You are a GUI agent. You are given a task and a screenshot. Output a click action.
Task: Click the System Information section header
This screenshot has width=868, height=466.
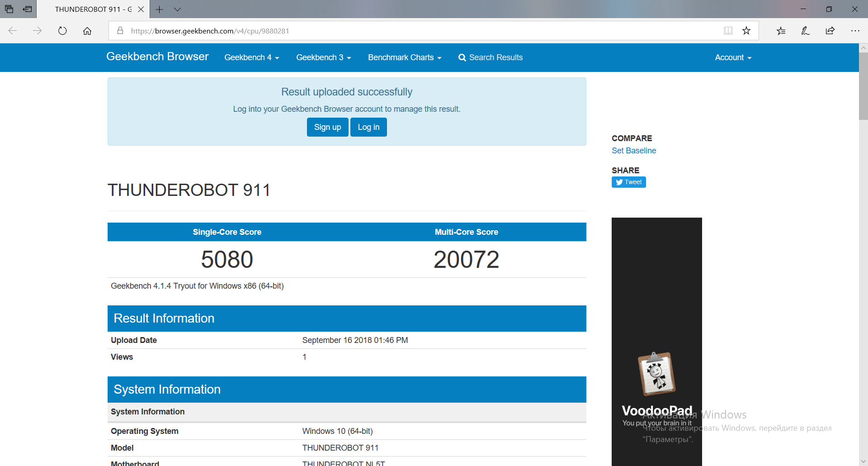[x=347, y=390]
